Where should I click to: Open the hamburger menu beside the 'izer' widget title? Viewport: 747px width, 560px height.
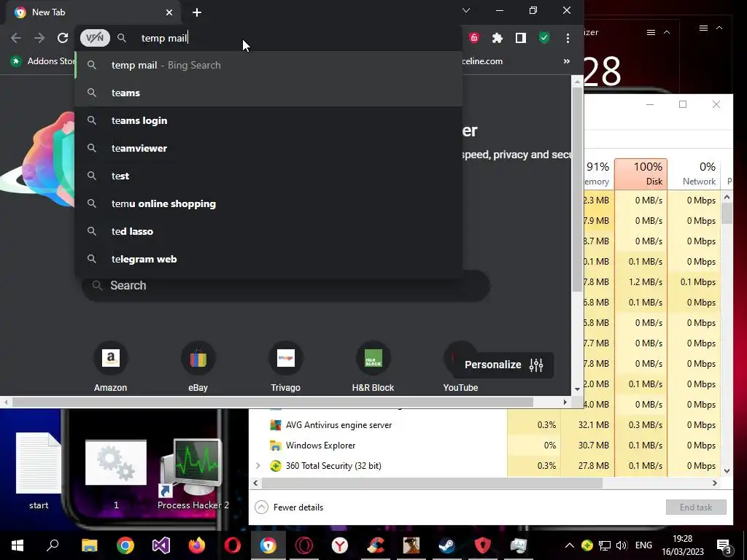coord(651,32)
